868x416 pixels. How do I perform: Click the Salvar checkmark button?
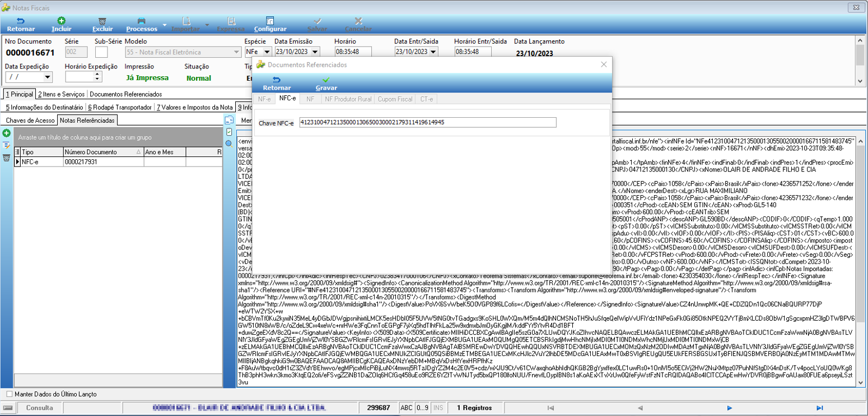(x=318, y=25)
